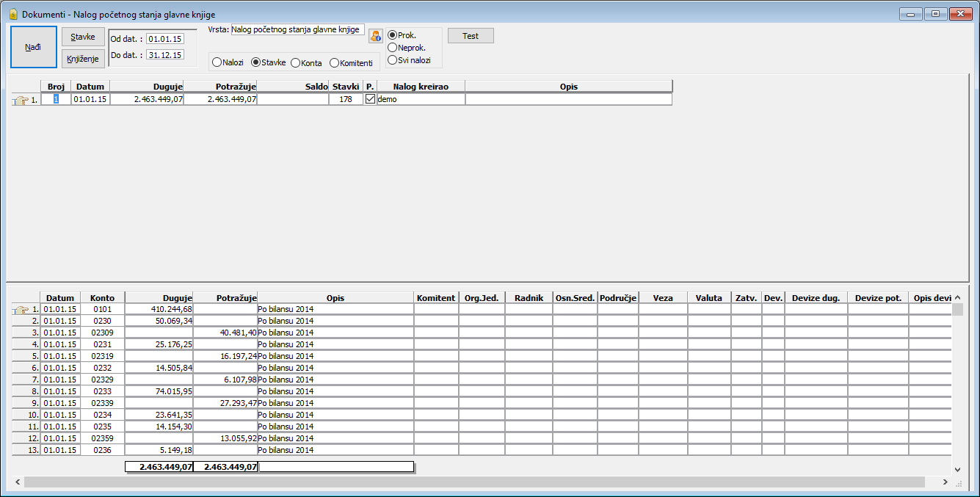Click the down scroll arrow in items grid
Viewport: 980px width, 497px height.
(x=957, y=469)
